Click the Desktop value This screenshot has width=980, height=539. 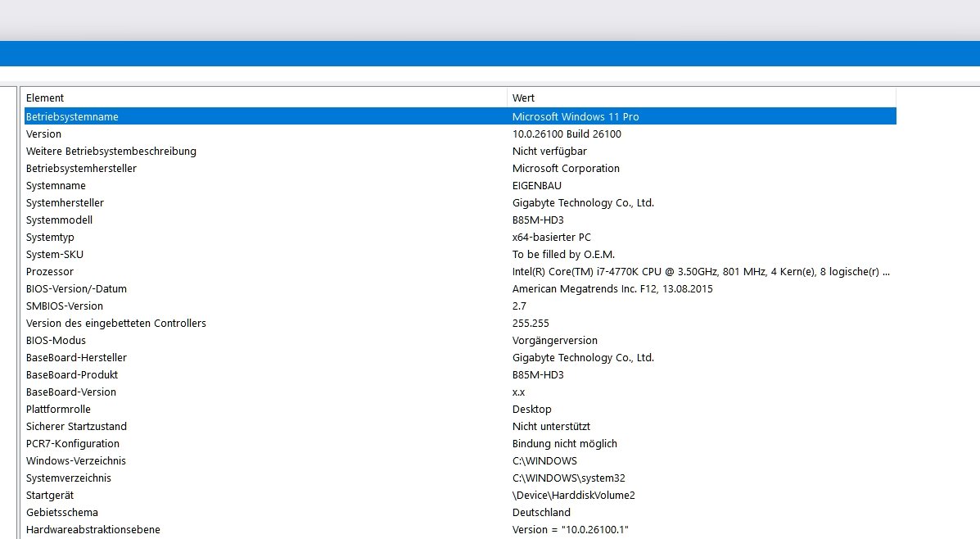tap(532, 409)
